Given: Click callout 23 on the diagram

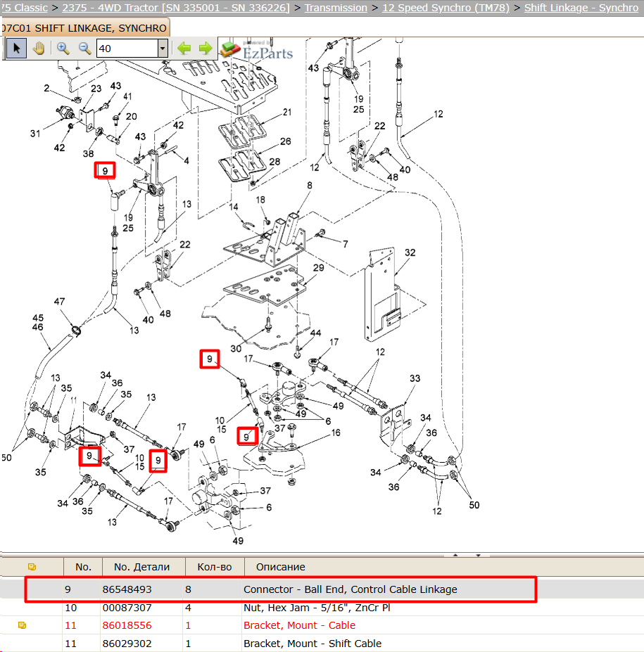Looking at the screenshot, I should [96, 89].
